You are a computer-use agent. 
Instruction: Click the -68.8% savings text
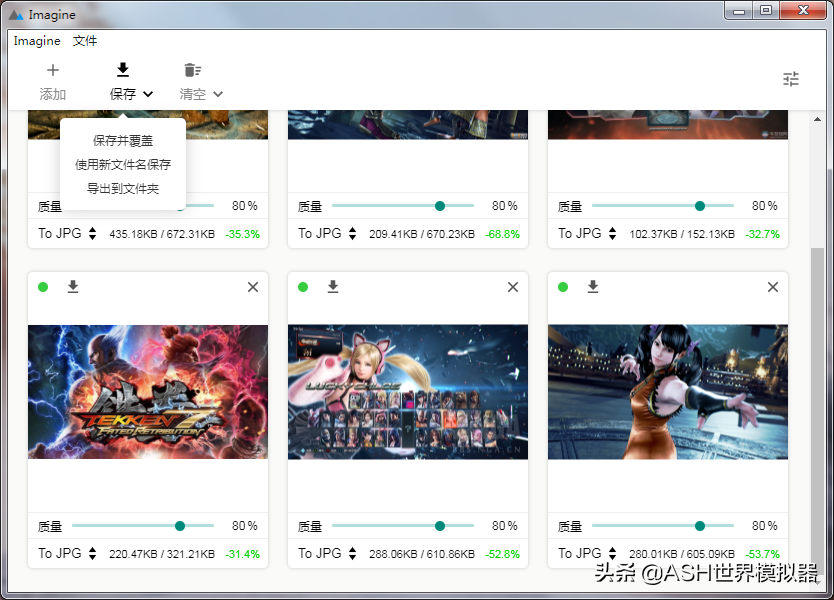(x=503, y=234)
